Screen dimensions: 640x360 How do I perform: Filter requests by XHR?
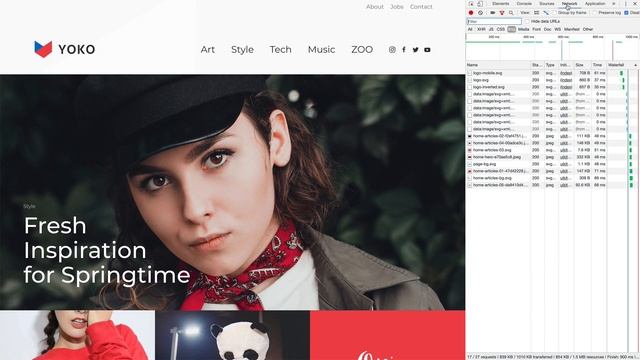pyautogui.click(x=481, y=29)
